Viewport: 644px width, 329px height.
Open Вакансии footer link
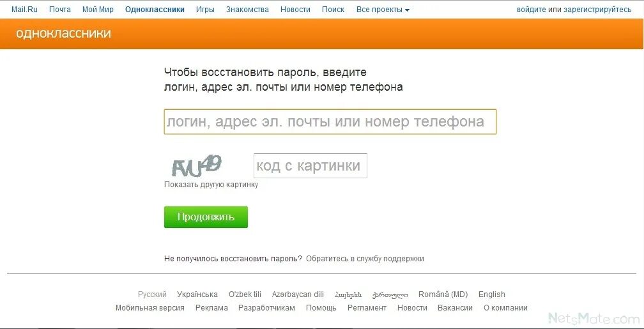click(455, 308)
